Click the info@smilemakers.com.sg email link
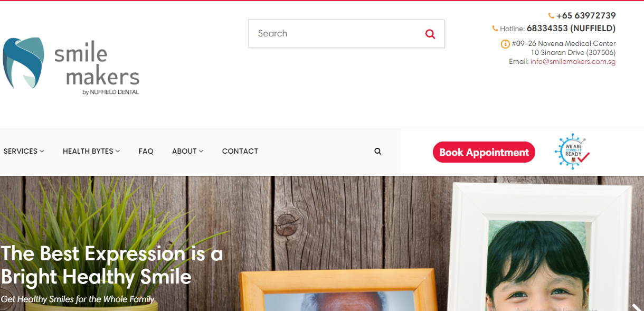644x311 pixels. click(x=573, y=62)
